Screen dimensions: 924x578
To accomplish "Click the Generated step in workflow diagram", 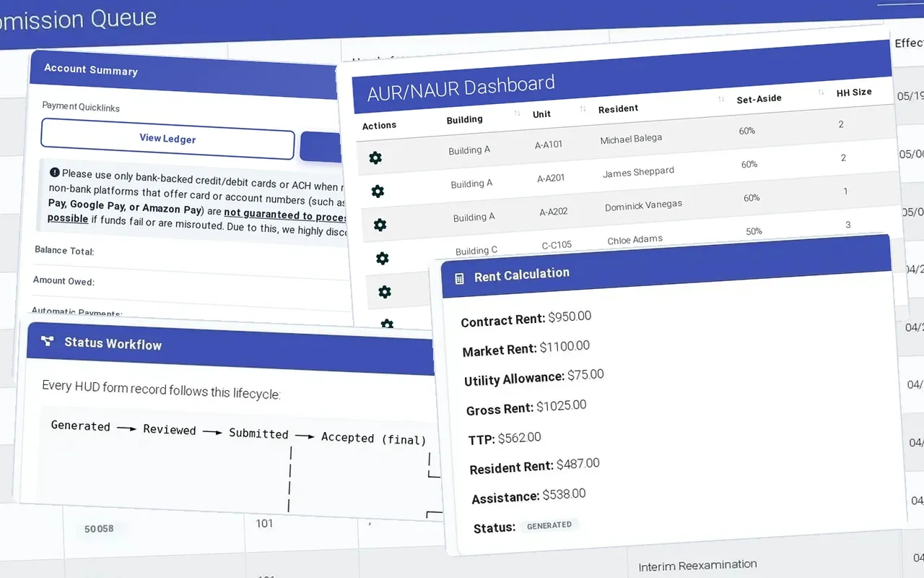I will click(81, 426).
